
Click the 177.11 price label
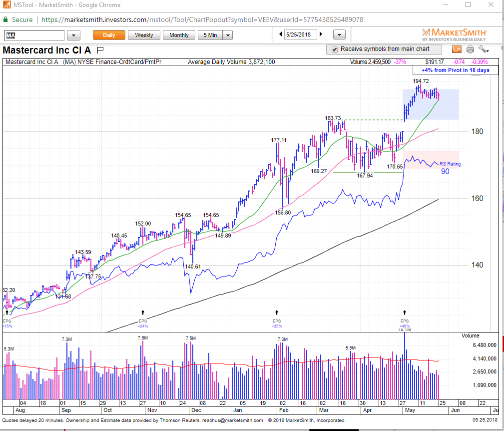tap(279, 140)
